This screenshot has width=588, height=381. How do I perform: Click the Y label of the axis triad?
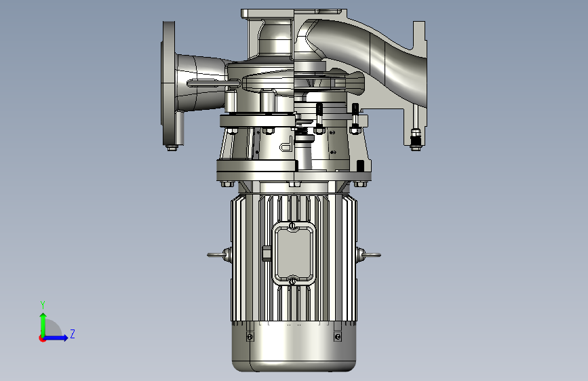43,305
